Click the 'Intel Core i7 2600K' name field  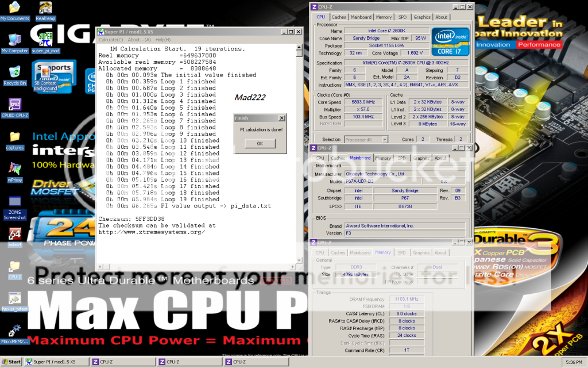pos(386,31)
